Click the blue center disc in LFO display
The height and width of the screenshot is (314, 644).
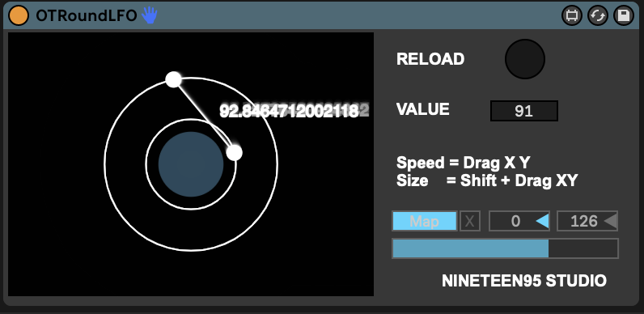(191, 164)
